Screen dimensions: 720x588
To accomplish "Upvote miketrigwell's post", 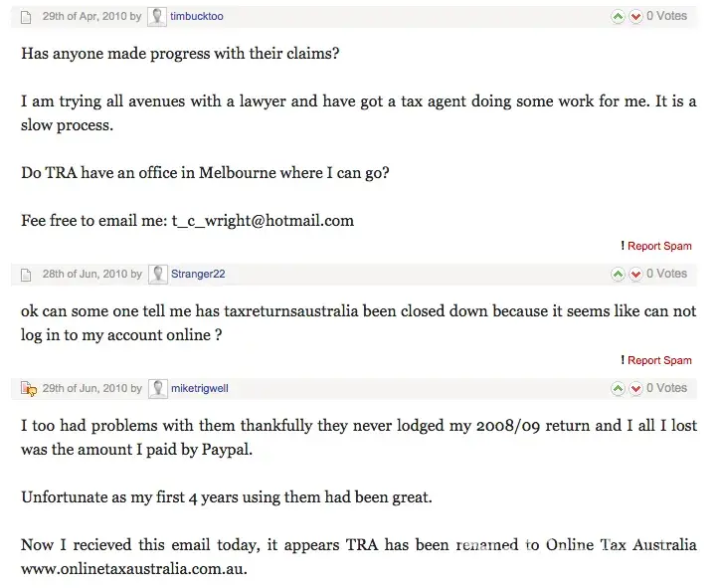I will click(618, 389).
